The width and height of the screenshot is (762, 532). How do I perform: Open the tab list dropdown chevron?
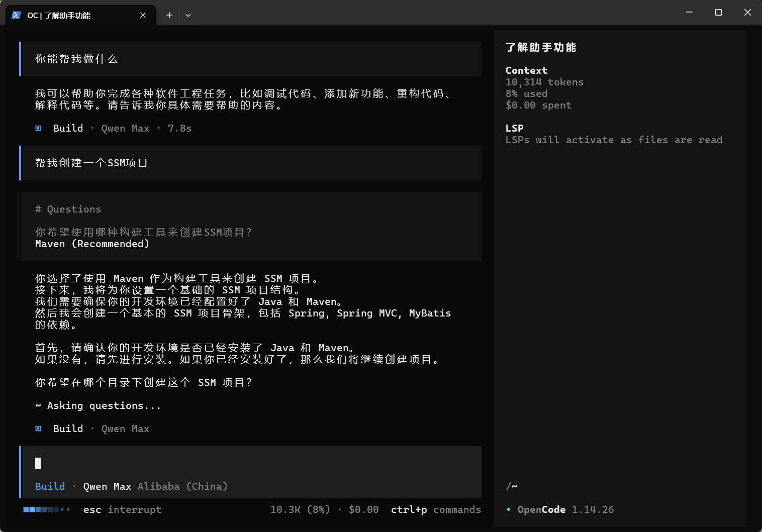coord(188,15)
